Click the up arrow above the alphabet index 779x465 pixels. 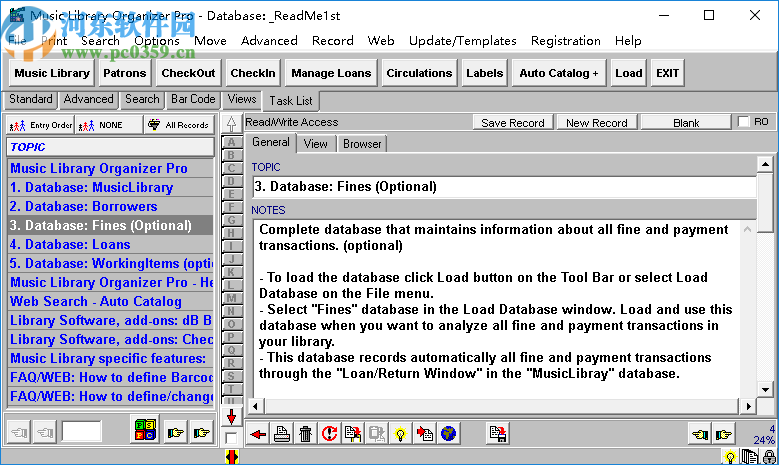[x=231, y=124]
